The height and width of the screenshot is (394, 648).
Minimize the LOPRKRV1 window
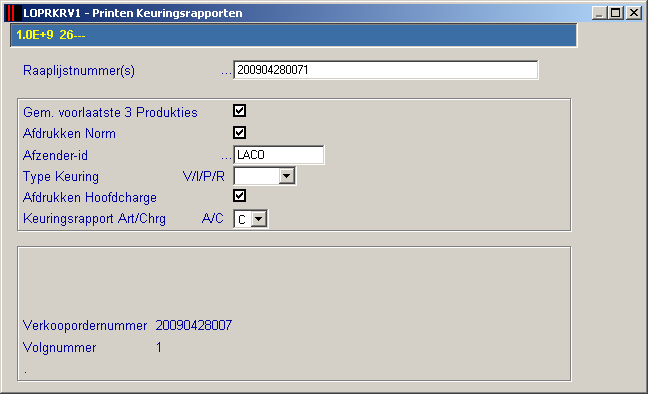point(599,13)
